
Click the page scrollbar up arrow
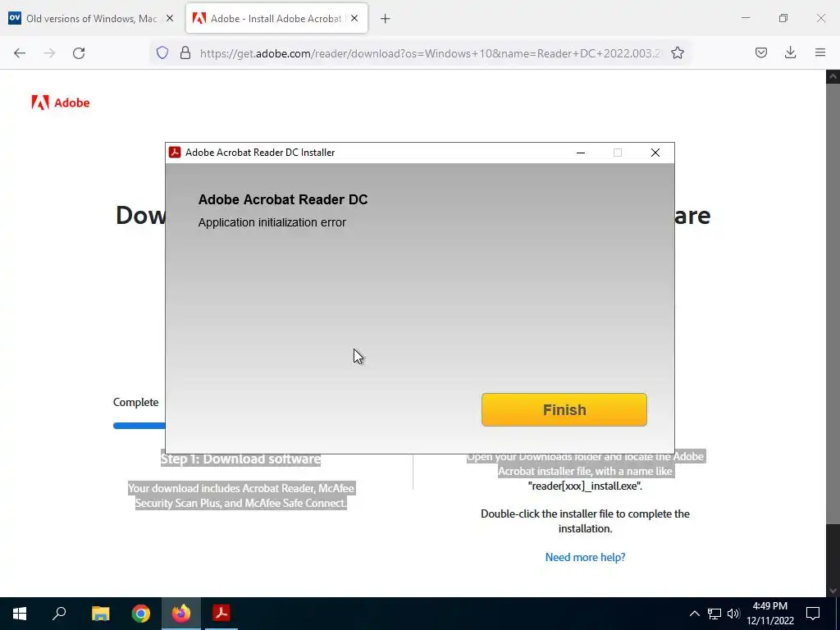click(833, 76)
